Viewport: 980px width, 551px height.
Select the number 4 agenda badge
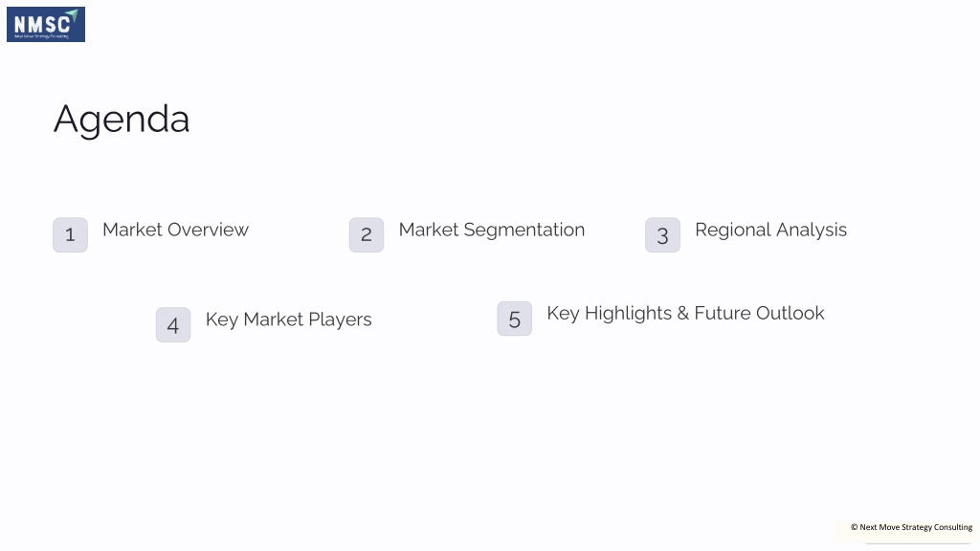point(173,325)
